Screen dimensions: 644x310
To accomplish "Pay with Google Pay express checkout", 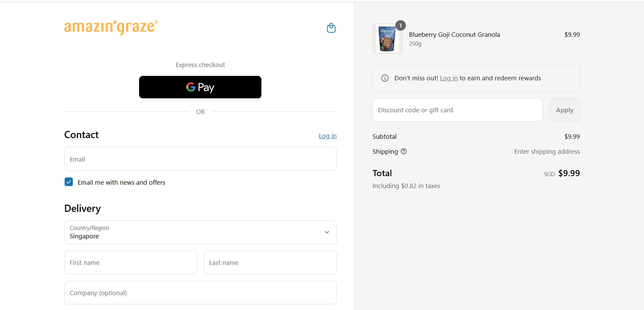I will point(200,87).
